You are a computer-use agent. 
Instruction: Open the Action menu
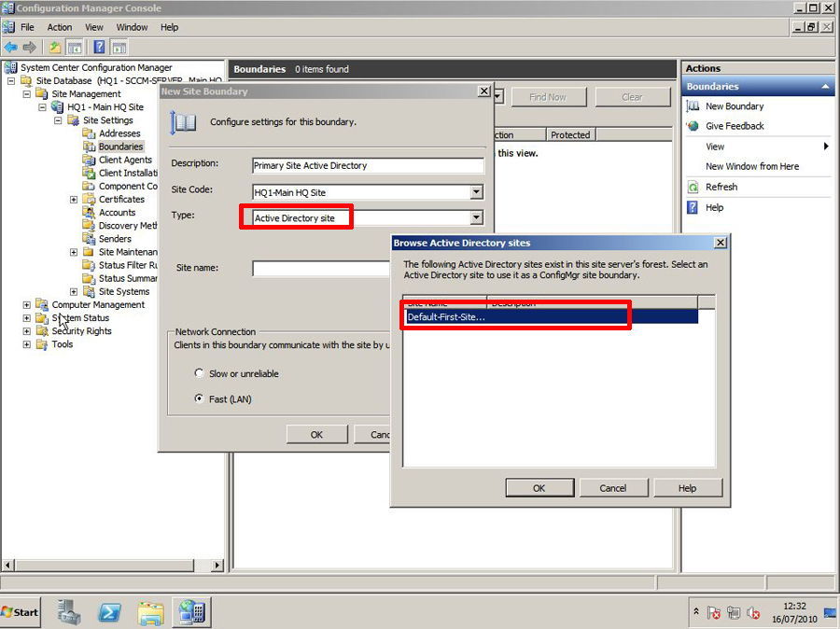(60, 27)
